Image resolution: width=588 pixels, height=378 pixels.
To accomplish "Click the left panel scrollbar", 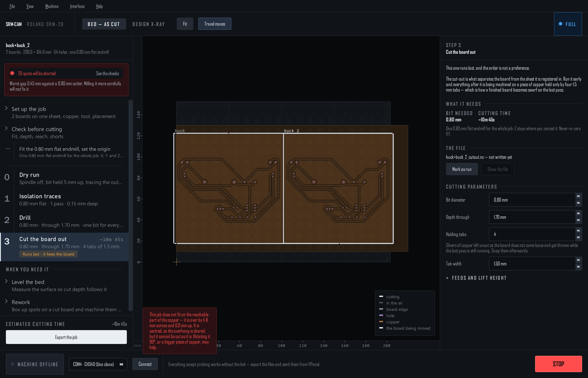I will (x=131, y=205).
